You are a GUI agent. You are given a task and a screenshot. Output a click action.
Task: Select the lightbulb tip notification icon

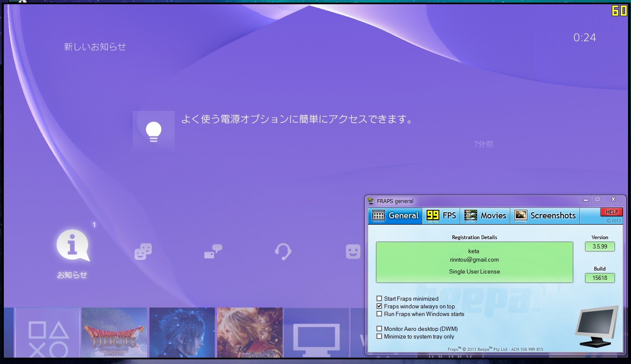click(x=153, y=132)
